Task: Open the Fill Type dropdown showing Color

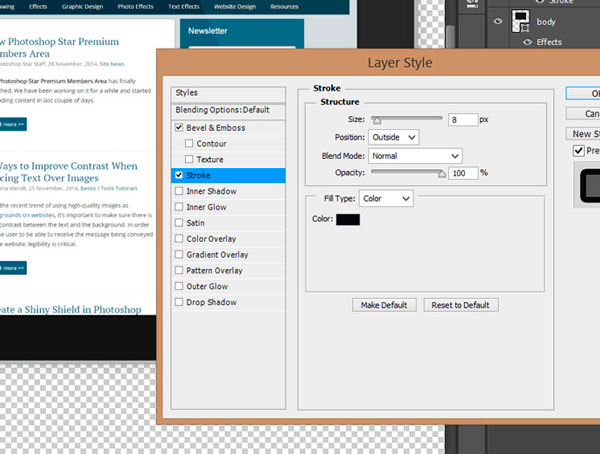Action: pyautogui.click(x=386, y=198)
